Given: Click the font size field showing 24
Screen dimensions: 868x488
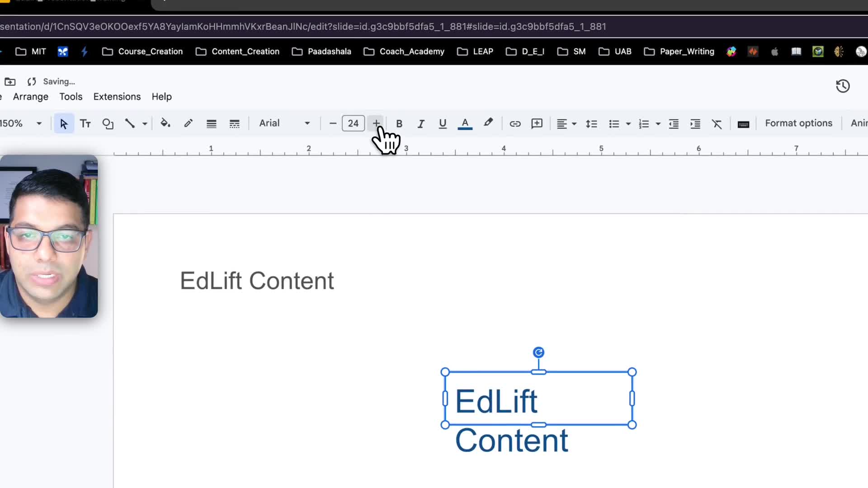Looking at the screenshot, I should 353,123.
